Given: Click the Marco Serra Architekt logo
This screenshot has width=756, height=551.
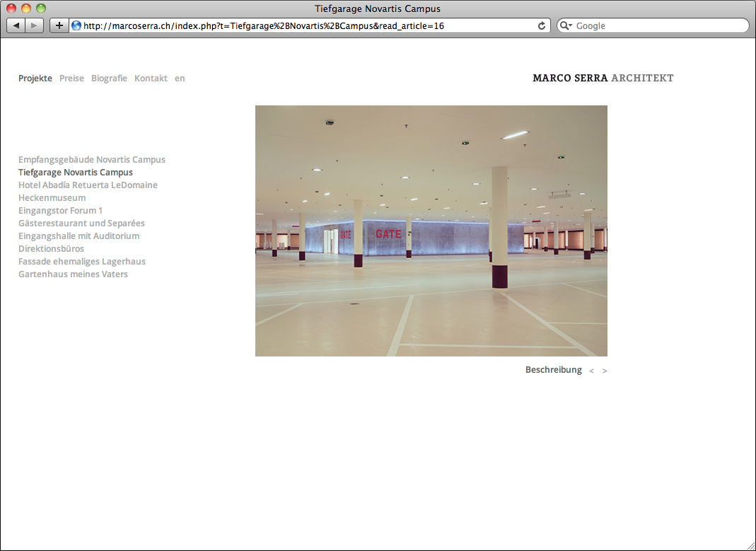Looking at the screenshot, I should click(x=603, y=78).
